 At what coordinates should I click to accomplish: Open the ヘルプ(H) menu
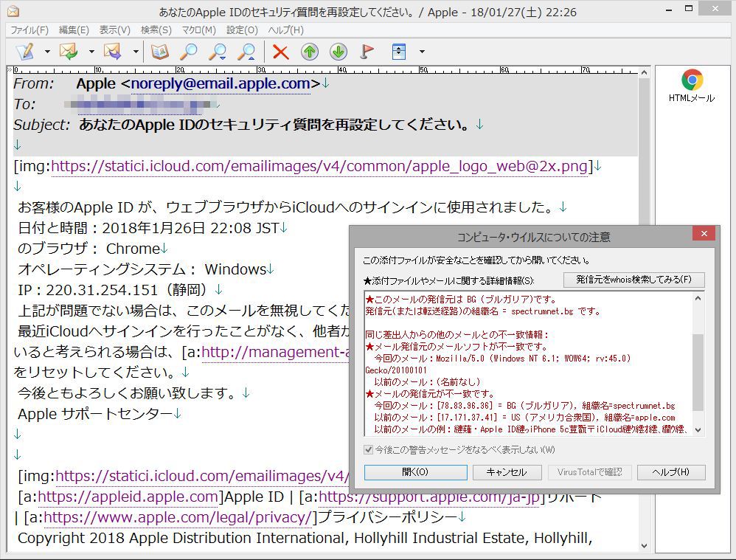[x=286, y=30]
